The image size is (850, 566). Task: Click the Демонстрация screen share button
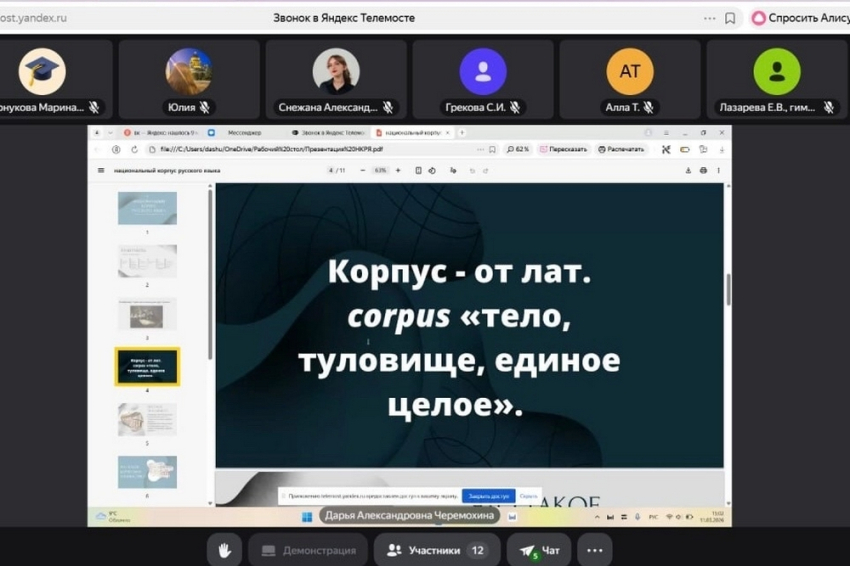[308, 550]
